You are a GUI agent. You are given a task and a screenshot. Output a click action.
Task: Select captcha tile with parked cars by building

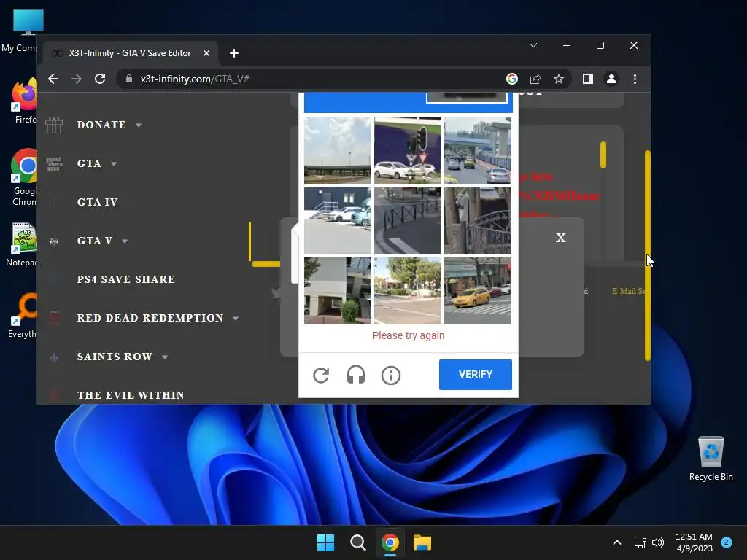pos(337,220)
